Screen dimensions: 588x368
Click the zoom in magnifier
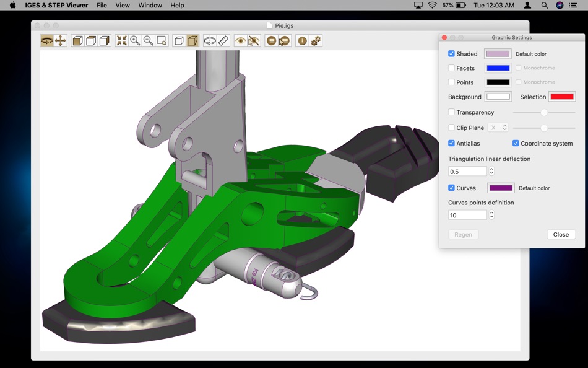point(135,40)
